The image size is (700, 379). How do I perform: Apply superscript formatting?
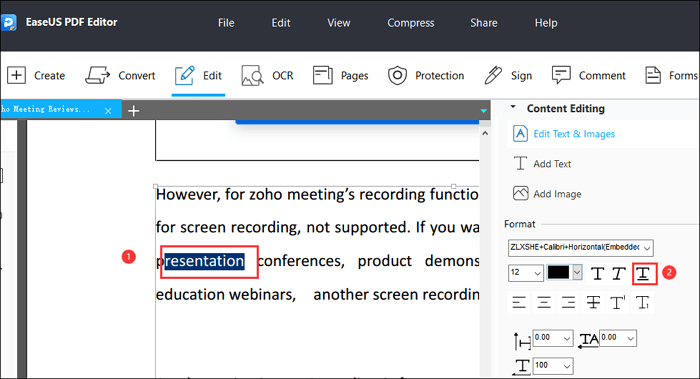(618, 303)
